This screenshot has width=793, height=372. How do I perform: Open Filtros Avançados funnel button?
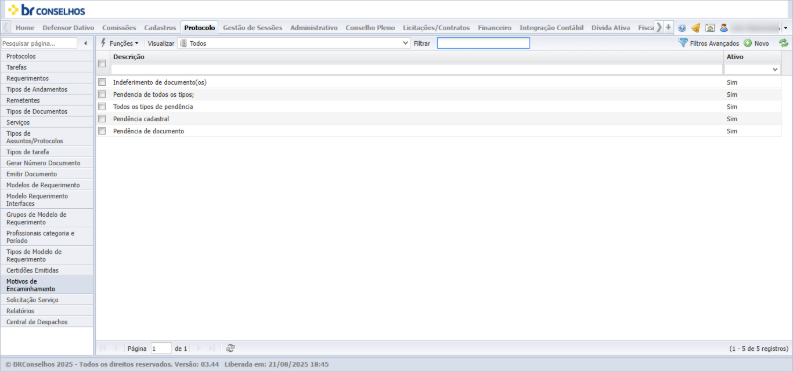709,43
